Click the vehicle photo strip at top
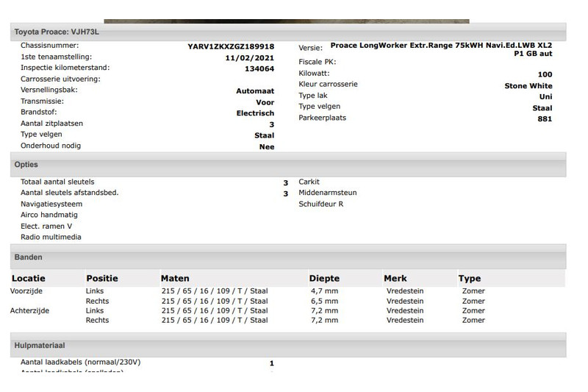Viewport: 588px width, 392px height. click(286, 21)
